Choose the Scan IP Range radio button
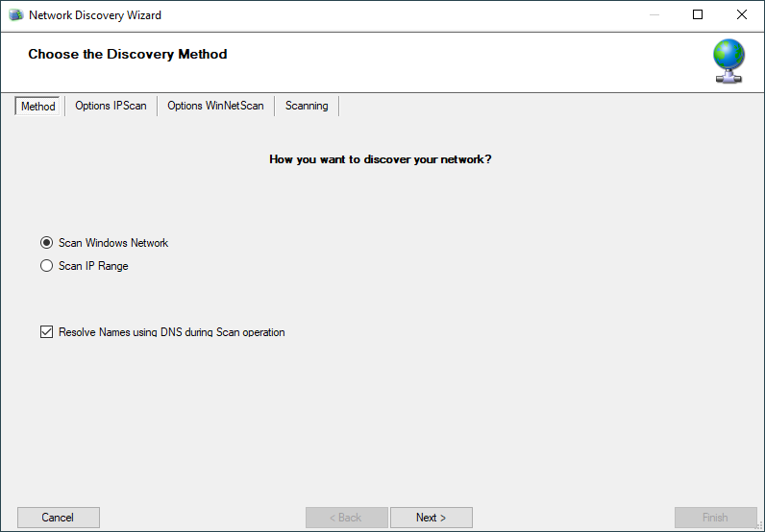The height and width of the screenshot is (532, 765). (x=46, y=266)
